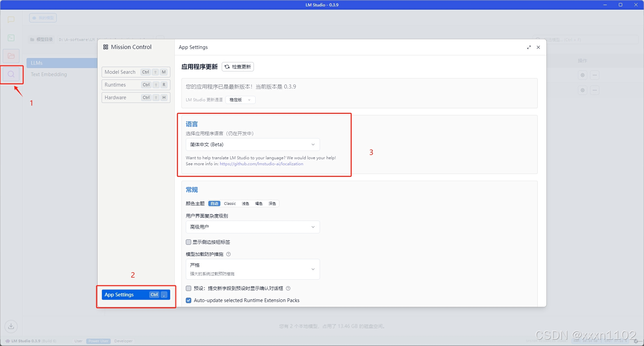Switch to Developer mode in status bar
The height and width of the screenshot is (346, 644).
coord(123,341)
